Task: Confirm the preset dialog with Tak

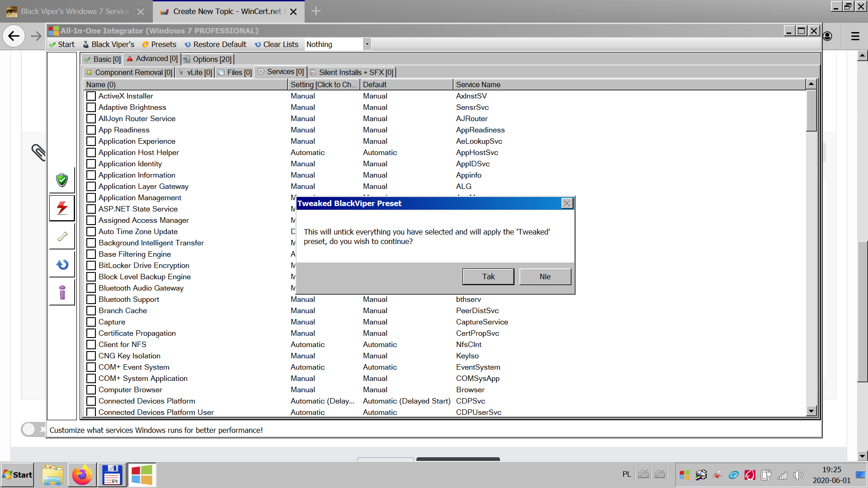Action: 488,277
